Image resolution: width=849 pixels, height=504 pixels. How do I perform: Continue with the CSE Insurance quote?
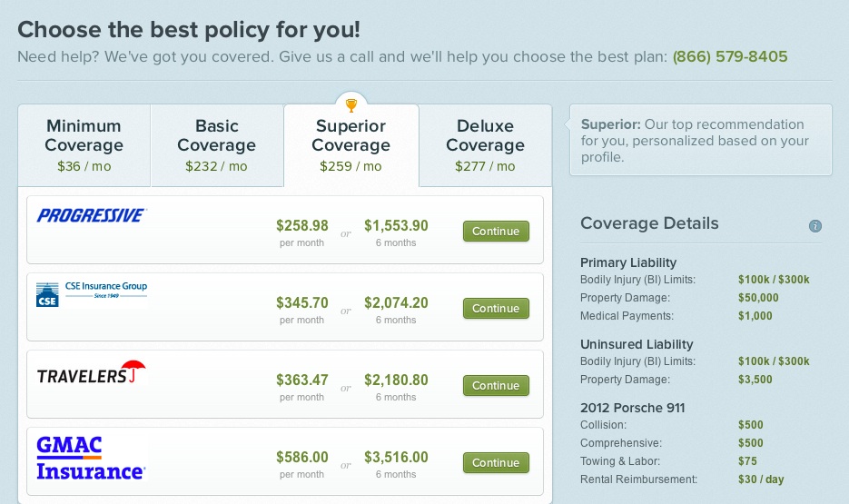496,309
